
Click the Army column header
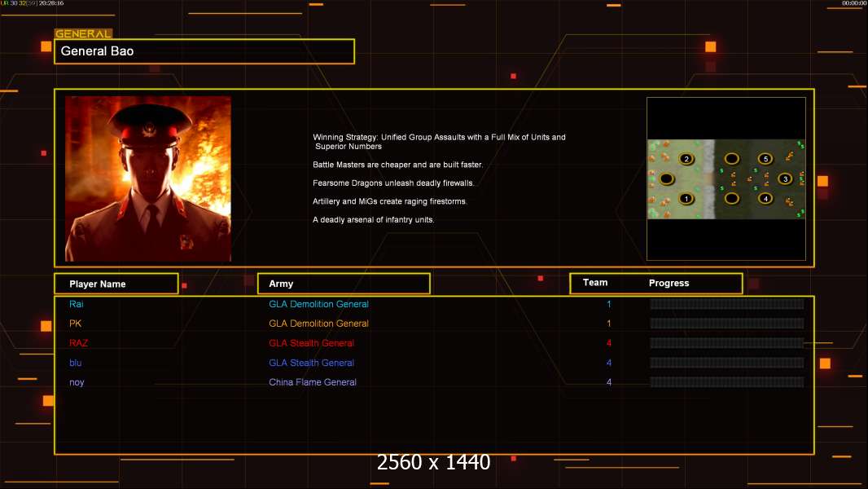point(344,284)
